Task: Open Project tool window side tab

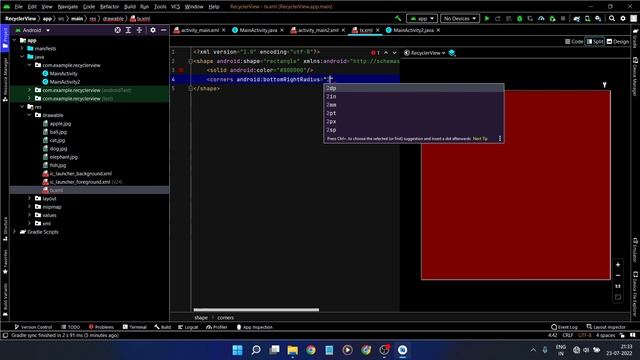Action: point(5,39)
